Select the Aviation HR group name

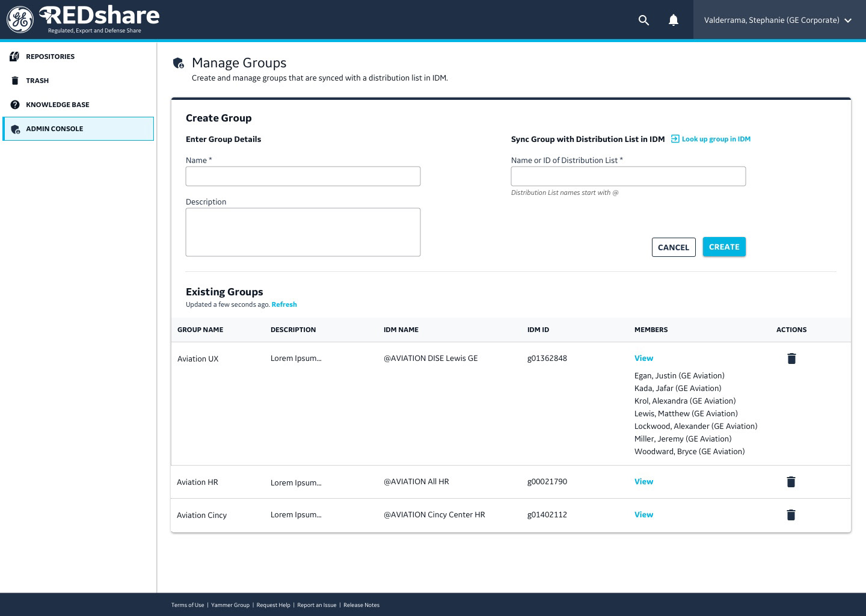(x=197, y=482)
